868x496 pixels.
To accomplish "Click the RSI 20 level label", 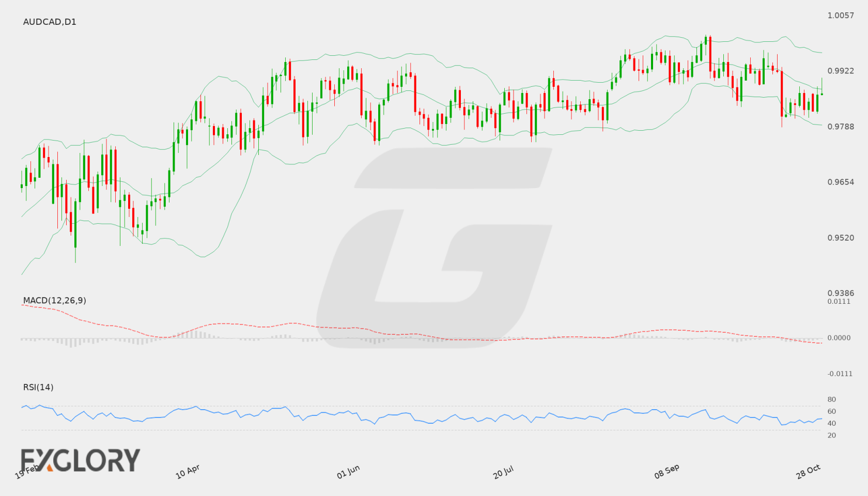I will [x=832, y=435].
